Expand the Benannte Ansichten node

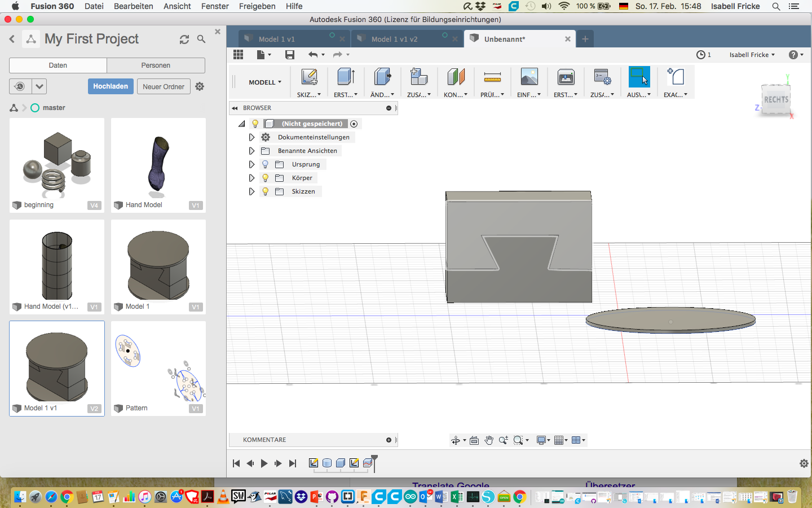click(x=251, y=151)
